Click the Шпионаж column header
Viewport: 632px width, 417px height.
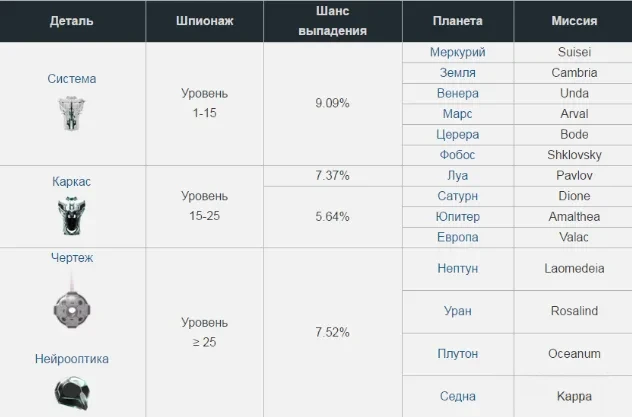(204, 21)
